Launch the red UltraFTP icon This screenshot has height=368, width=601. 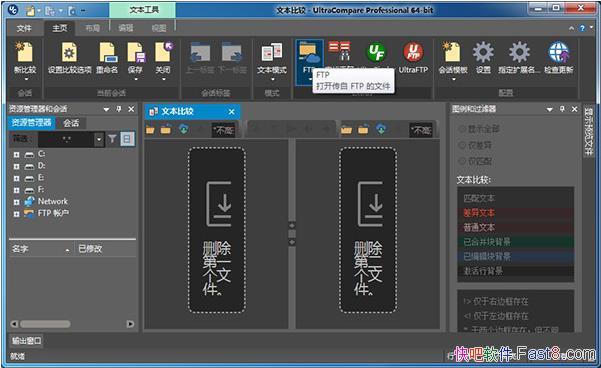[x=413, y=53]
